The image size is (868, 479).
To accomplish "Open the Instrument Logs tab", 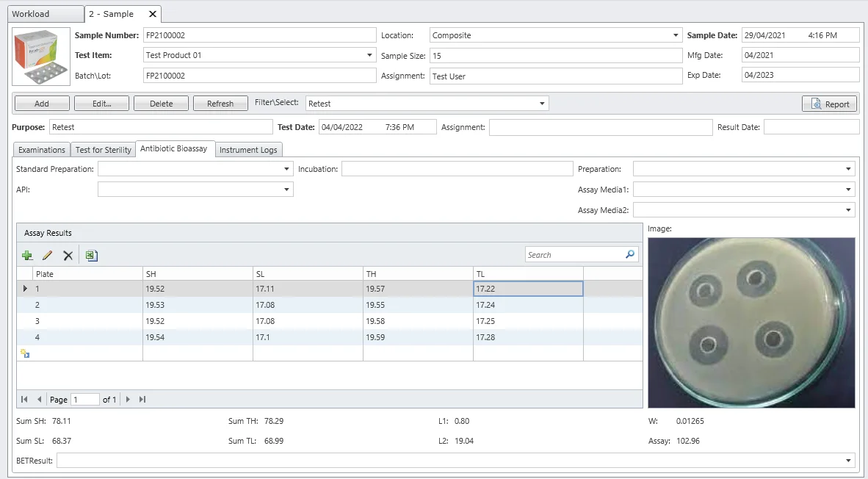I will coord(248,150).
